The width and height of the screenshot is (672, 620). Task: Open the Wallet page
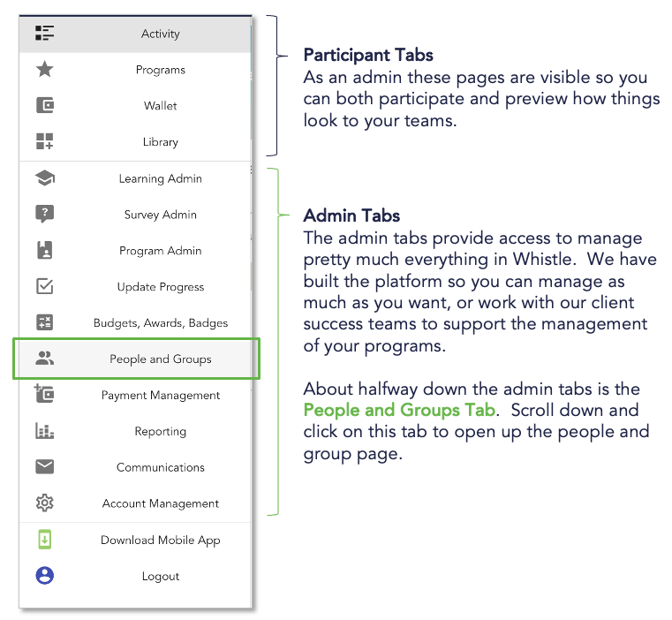tap(135, 105)
